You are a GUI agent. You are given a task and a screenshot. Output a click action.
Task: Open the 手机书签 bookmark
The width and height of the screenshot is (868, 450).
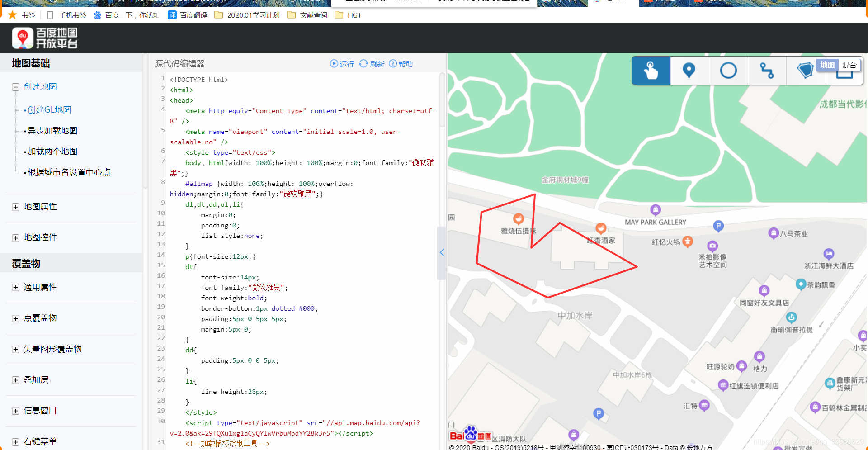point(66,15)
